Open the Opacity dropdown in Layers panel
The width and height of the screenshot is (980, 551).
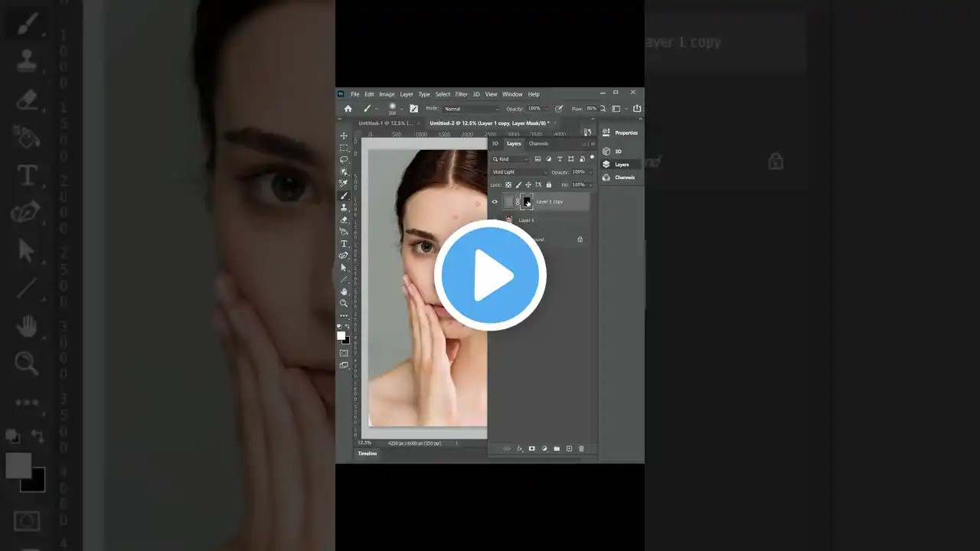pos(590,172)
